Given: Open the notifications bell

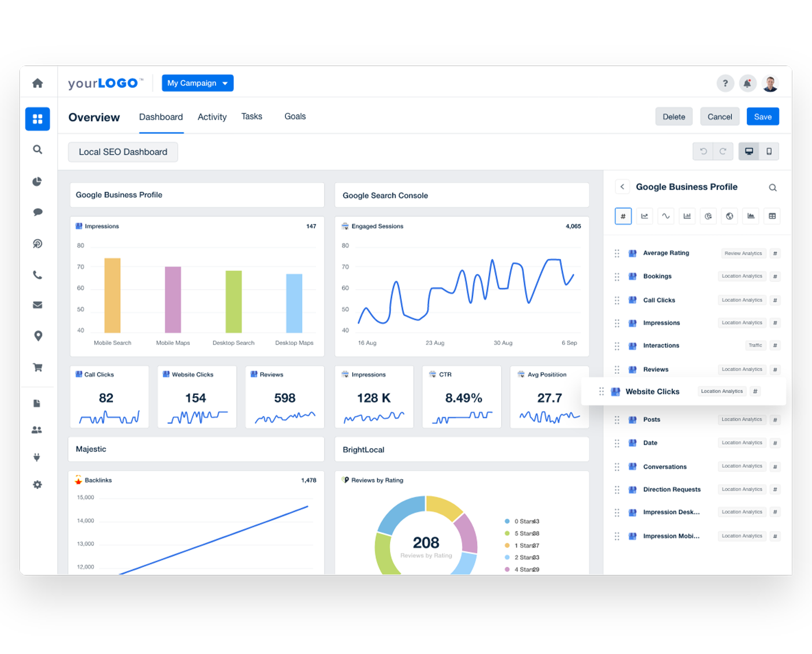Looking at the screenshot, I should coord(747,83).
